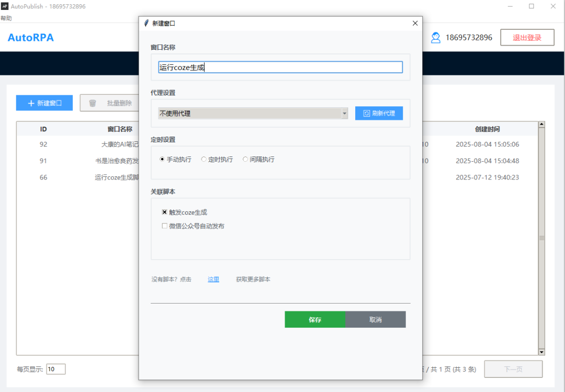This screenshot has height=392, width=565.
Task: Click the 保存 button
Action: pos(315,320)
